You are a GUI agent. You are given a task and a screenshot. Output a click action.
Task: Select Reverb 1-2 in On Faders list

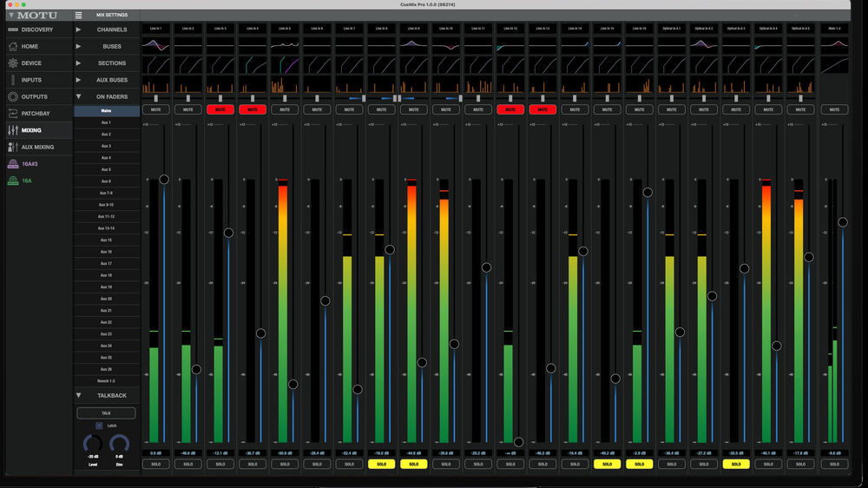(106, 380)
